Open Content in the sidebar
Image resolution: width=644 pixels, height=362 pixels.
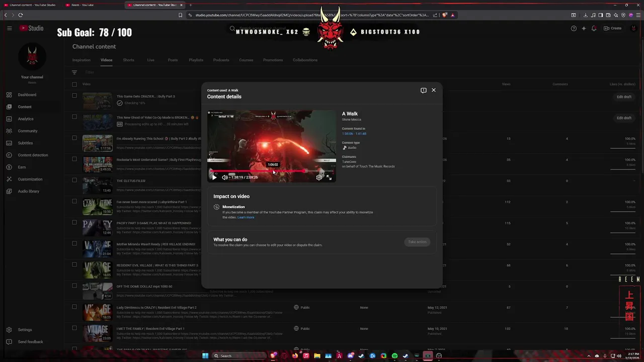point(25,107)
